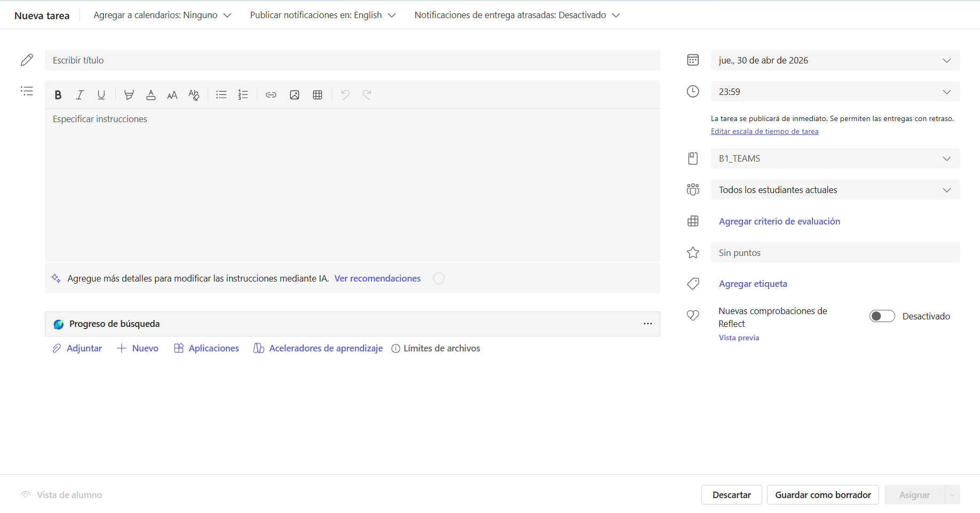Open Reflect Vista previa link
The height and width of the screenshot is (513, 980).
(x=739, y=338)
